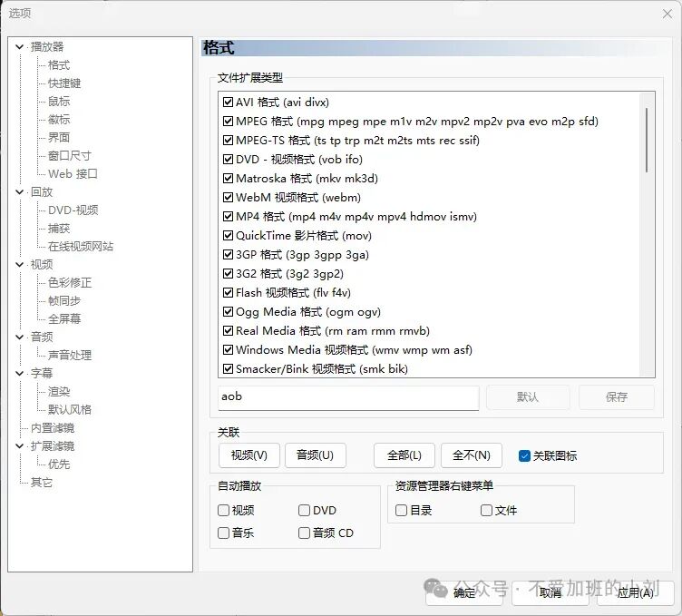This screenshot has height=616, width=682.
Task: Associate video files with 视频(V)
Action: pyautogui.click(x=249, y=455)
